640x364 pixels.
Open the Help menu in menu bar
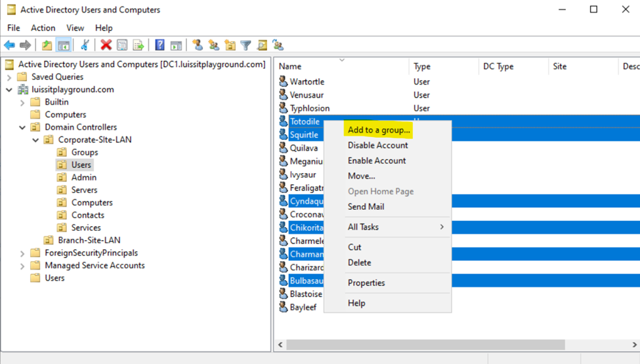coord(104,28)
